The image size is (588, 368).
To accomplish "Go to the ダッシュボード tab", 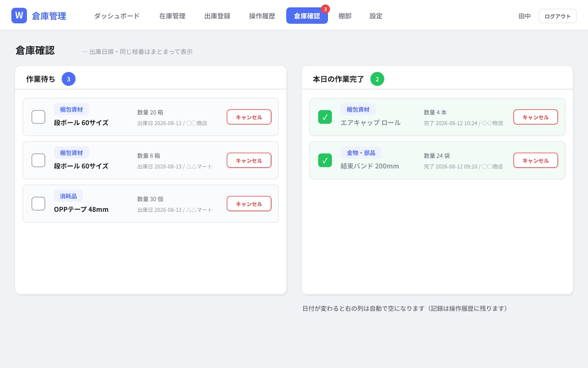I will coord(117,16).
